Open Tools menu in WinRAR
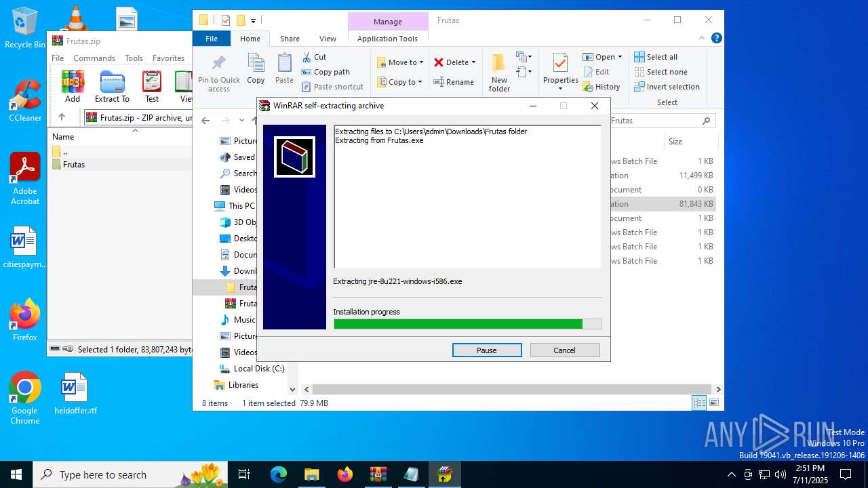 (134, 58)
